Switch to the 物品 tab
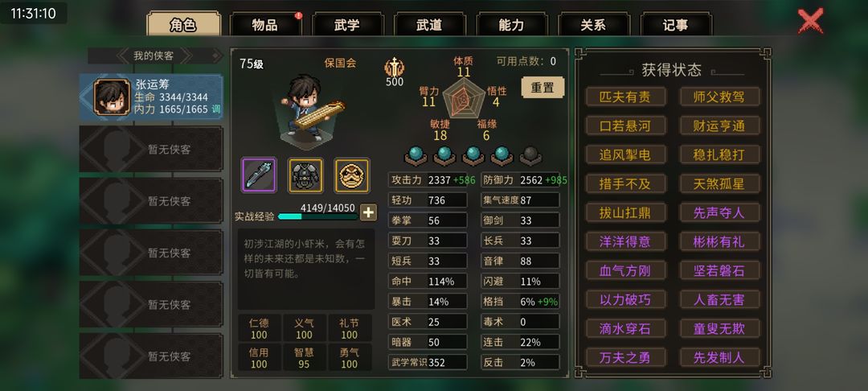 (x=265, y=25)
